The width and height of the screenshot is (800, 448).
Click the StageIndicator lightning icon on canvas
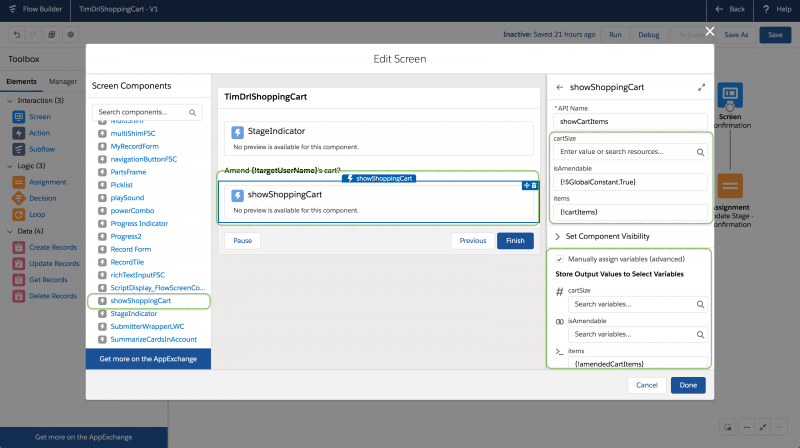click(237, 133)
